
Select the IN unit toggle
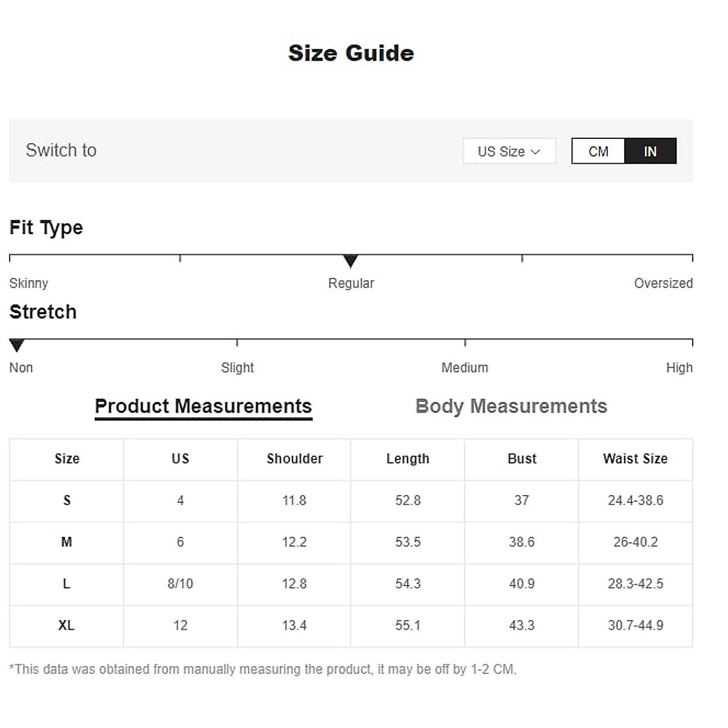650,152
